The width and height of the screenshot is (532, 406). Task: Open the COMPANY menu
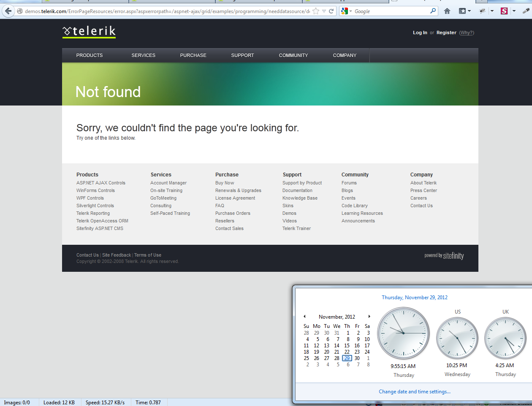pos(345,55)
